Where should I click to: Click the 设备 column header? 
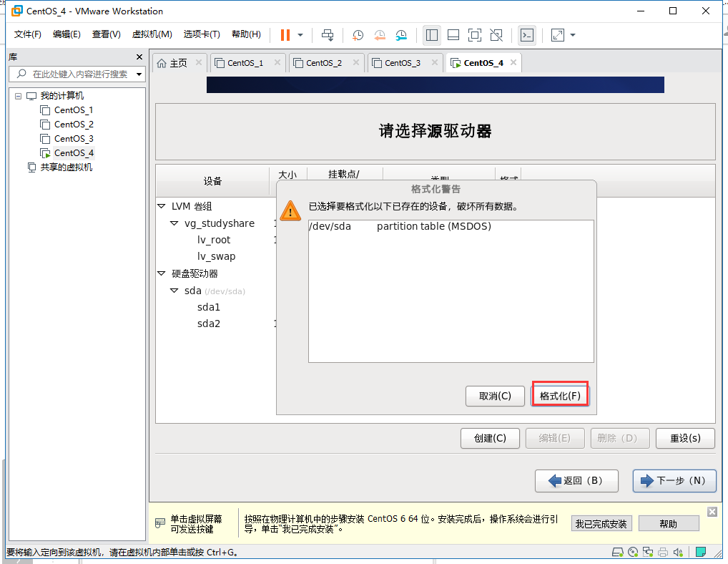point(212,181)
